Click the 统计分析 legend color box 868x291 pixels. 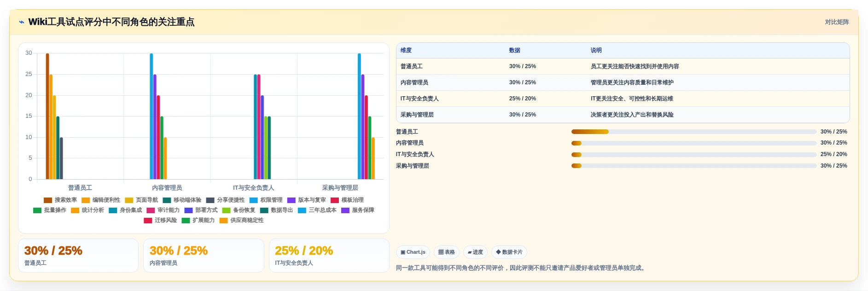75,210
